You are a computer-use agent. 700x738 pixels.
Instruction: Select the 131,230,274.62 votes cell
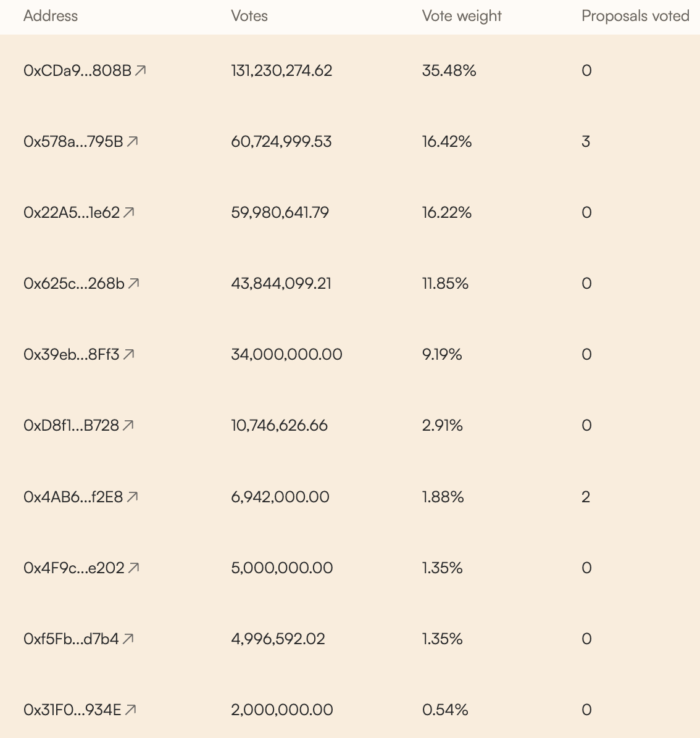click(281, 71)
